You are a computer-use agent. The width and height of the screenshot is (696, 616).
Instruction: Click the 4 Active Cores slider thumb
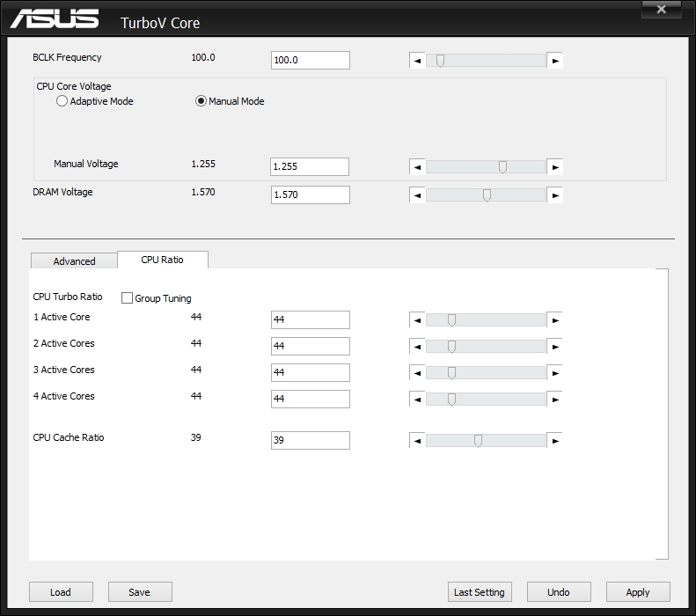(x=451, y=400)
